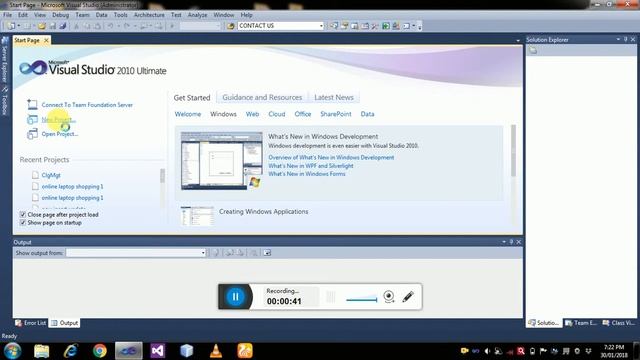Viewport: 640px width, 360px height.
Task: Adjust the recorder volume slider
Action: coord(362,300)
